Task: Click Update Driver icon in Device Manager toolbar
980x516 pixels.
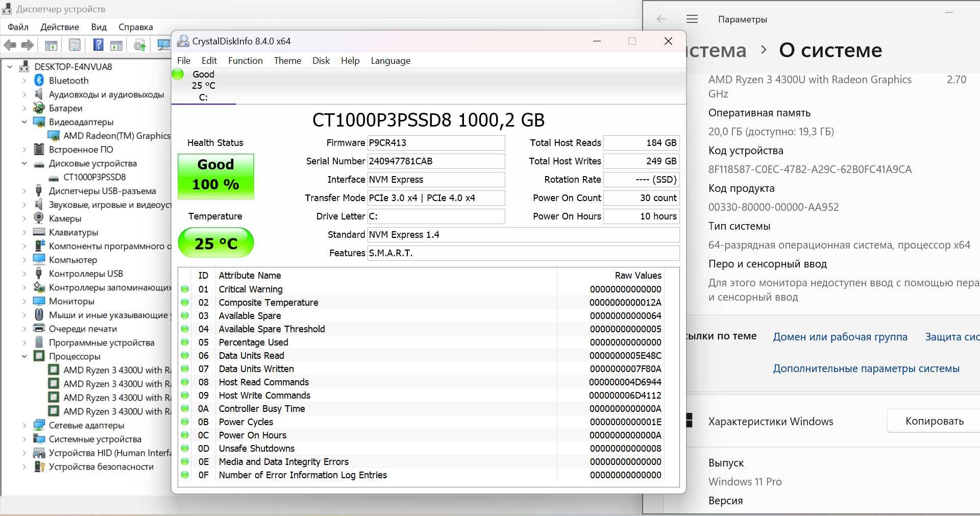Action: (140, 45)
